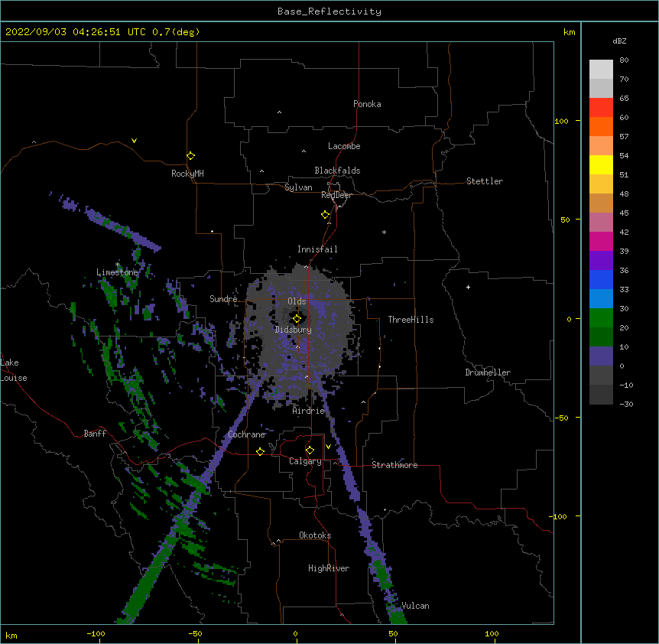Click the yellow V marker northwest of RockyMH

(134, 141)
